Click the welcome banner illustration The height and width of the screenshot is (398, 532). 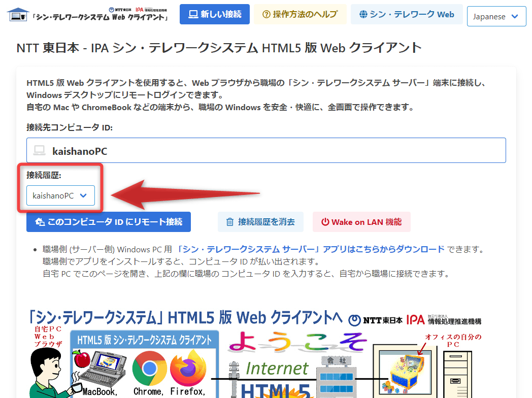255,353
